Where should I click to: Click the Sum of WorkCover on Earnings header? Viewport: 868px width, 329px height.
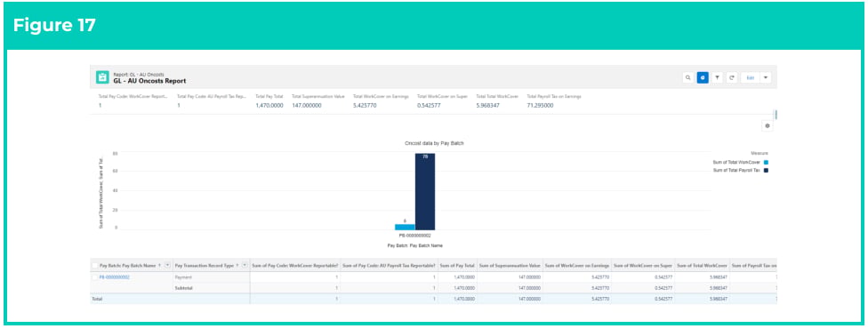tap(577, 266)
